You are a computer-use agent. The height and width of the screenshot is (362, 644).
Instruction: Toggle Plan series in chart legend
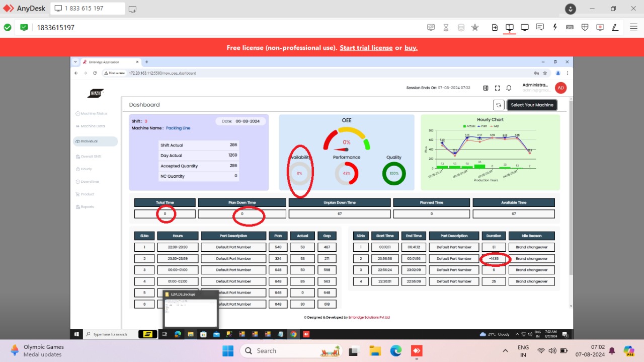[x=481, y=126]
